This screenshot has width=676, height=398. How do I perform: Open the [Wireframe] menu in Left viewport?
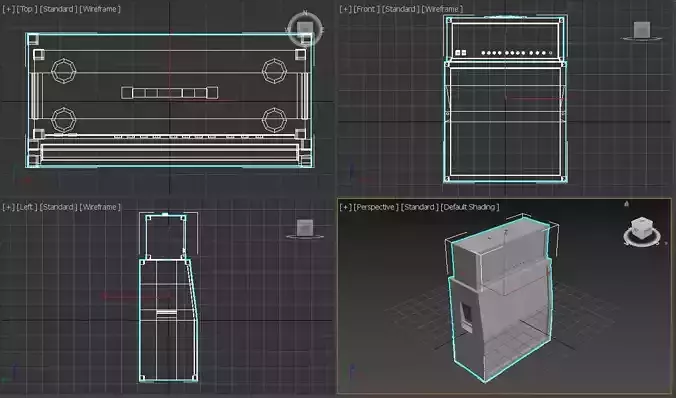coord(100,207)
